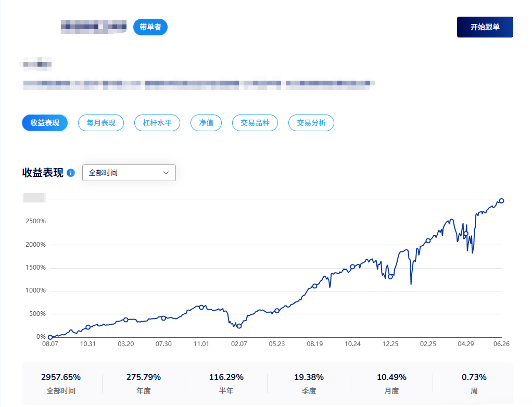Viewport: 532px width, 407px height.
Task: Click the chart data point at 03.20
Action: [x=126, y=320]
